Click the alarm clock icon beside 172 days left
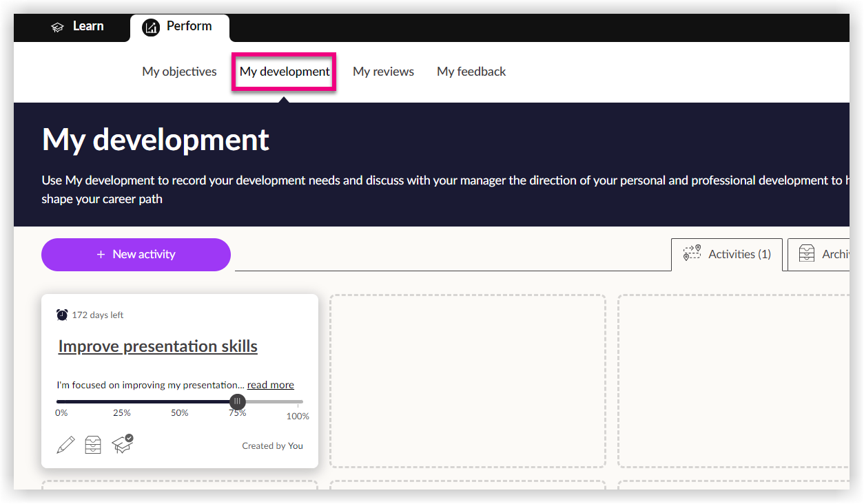The height and width of the screenshot is (504, 864). click(x=62, y=314)
